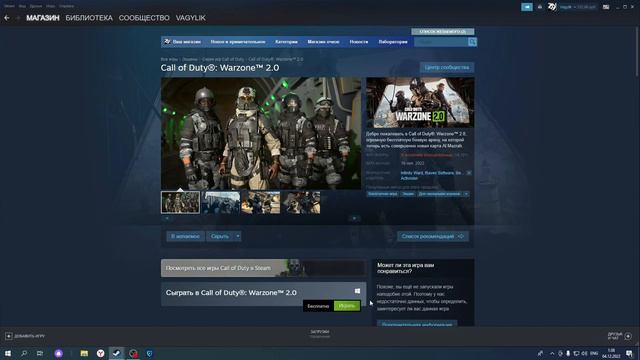
Task: Click the green Играть button
Action: [347, 306]
